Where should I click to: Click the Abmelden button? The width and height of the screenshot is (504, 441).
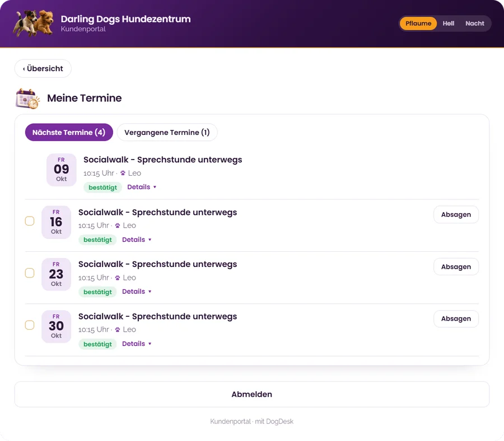tap(252, 394)
